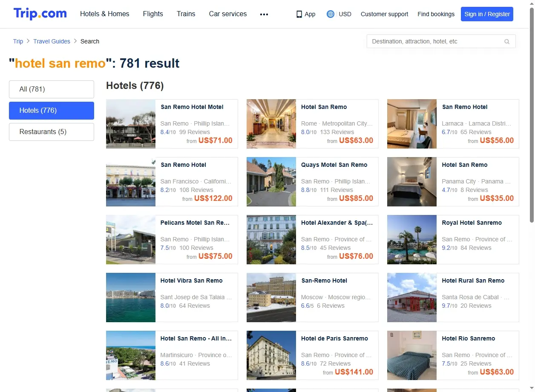Click the 84 Reviews text

476,248
